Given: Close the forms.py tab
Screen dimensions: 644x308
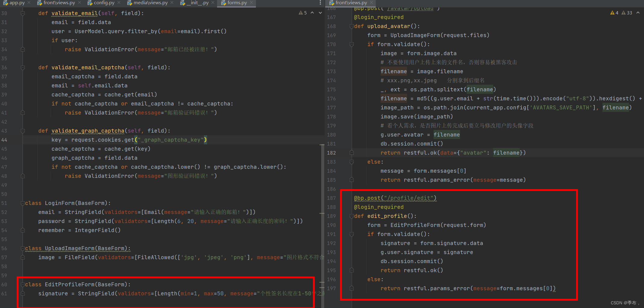Looking at the screenshot, I should pyautogui.click(x=251, y=3).
